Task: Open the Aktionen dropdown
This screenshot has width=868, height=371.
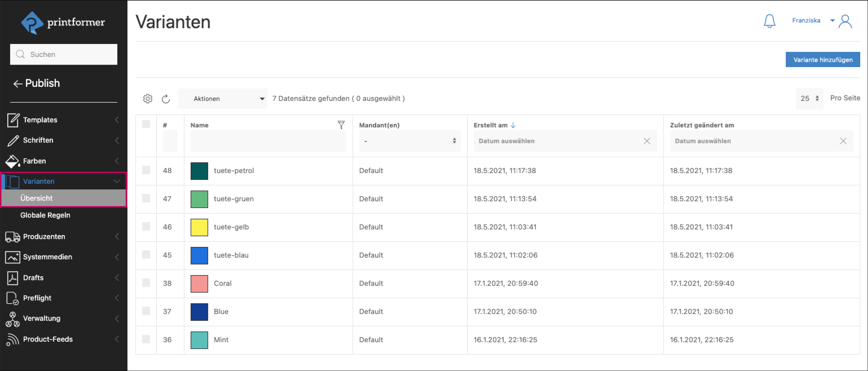Action: point(223,99)
